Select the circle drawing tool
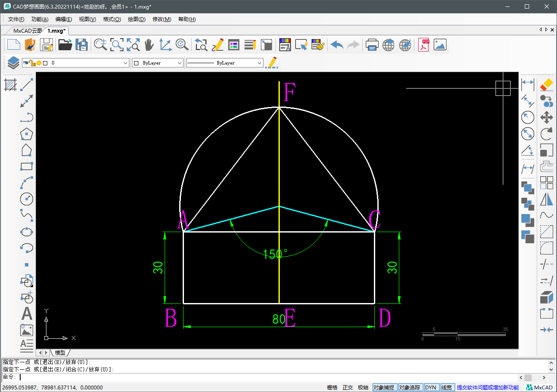Viewport: 557px width, 392px height. pyautogui.click(x=27, y=199)
